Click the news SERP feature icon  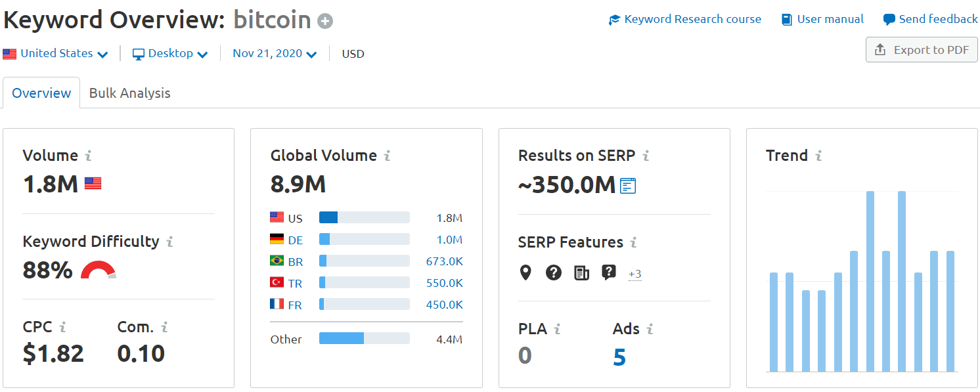(x=581, y=272)
